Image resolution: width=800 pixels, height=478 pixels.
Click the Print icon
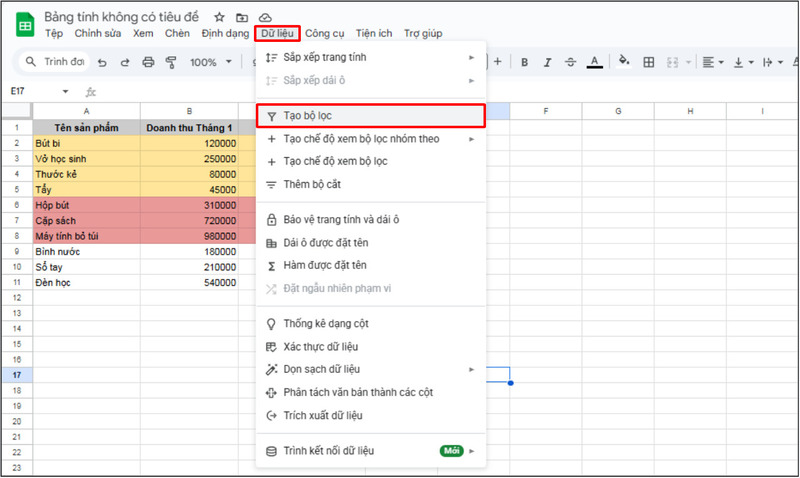(x=148, y=62)
